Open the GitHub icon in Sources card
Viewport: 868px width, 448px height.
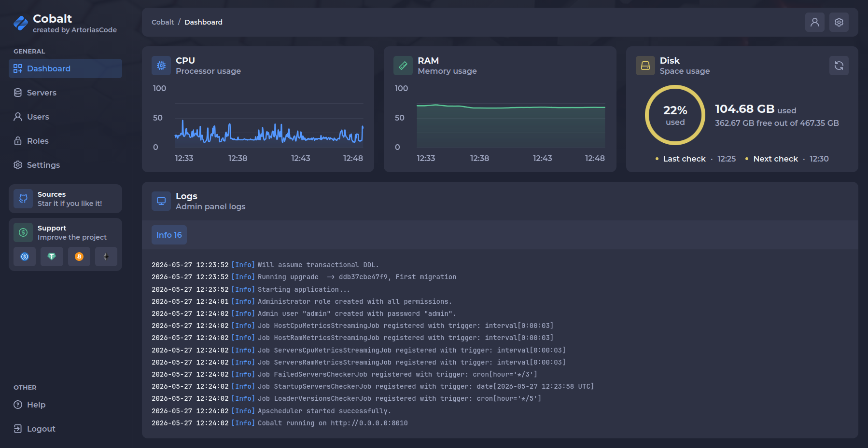click(23, 199)
